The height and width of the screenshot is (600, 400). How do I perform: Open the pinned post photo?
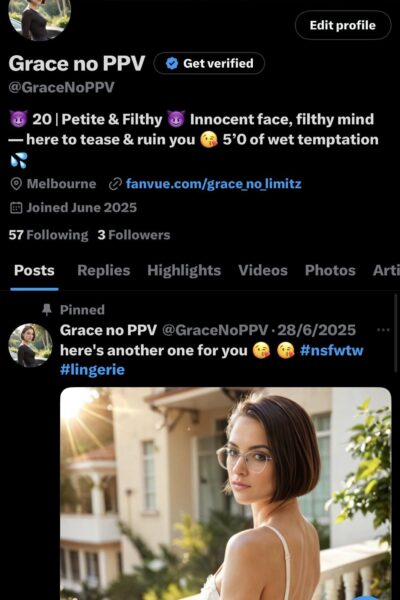click(x=225, y=494)
